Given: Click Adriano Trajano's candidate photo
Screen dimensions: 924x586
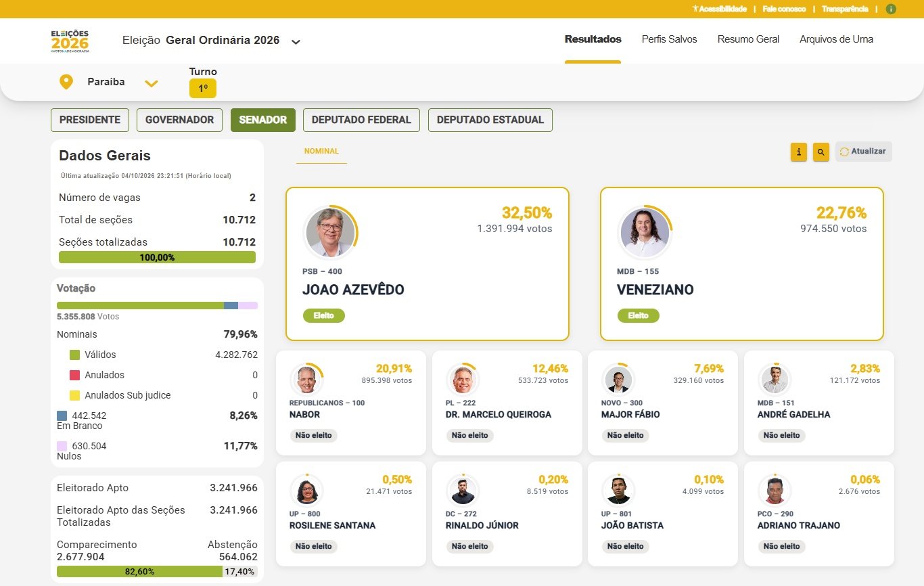Looking at the screenshot, I should 775,490.
